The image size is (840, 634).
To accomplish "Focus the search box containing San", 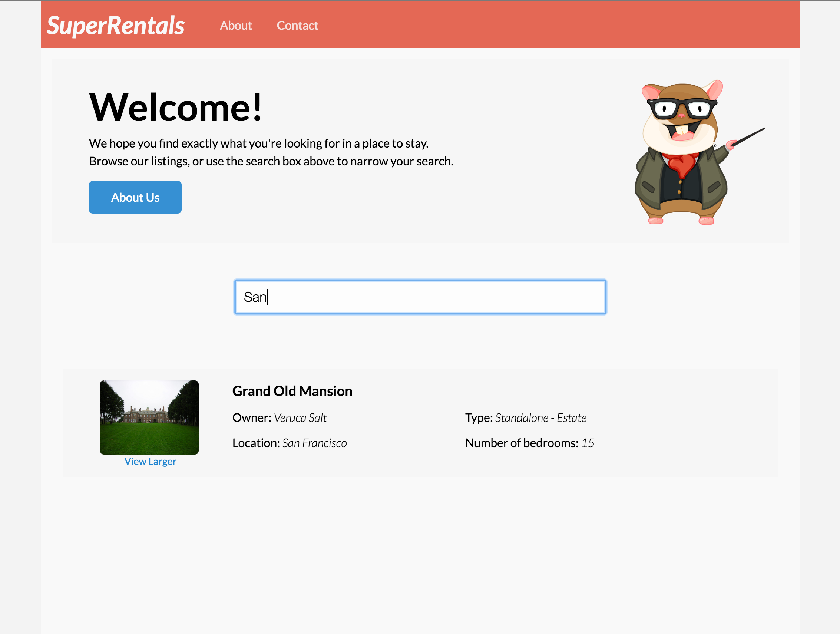I will point(420,297).
